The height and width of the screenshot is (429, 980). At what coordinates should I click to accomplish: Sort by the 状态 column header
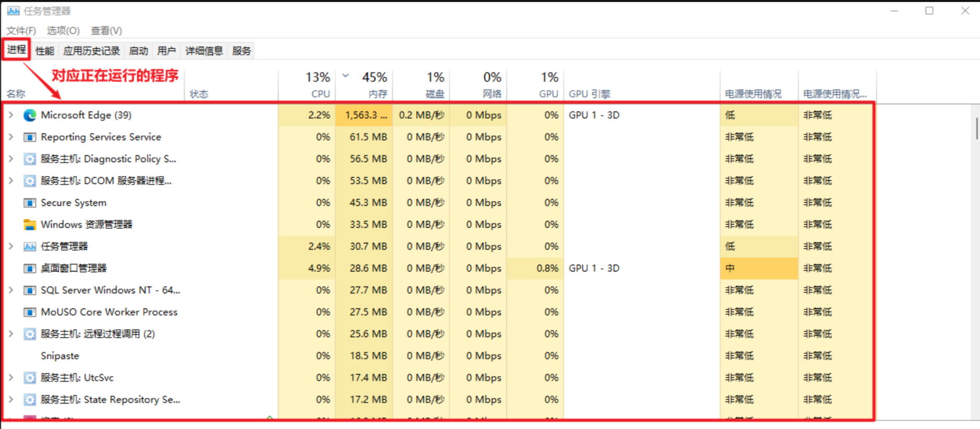coord(199,94)
